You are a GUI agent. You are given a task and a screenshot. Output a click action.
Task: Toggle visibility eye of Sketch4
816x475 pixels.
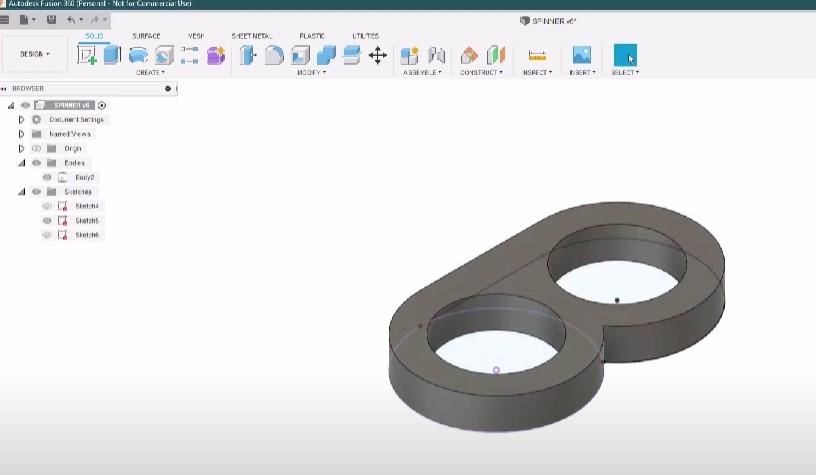point(47,206)
